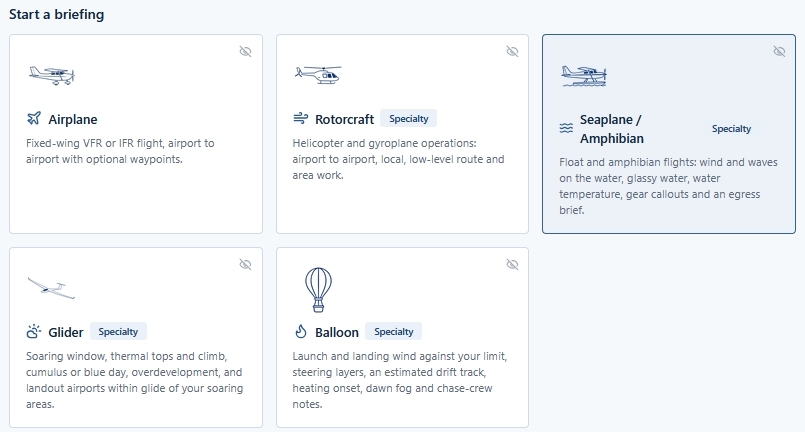Click the Specialty badge on Balloon
This screenshot has height=432, width=805.
tap(394, 331)
